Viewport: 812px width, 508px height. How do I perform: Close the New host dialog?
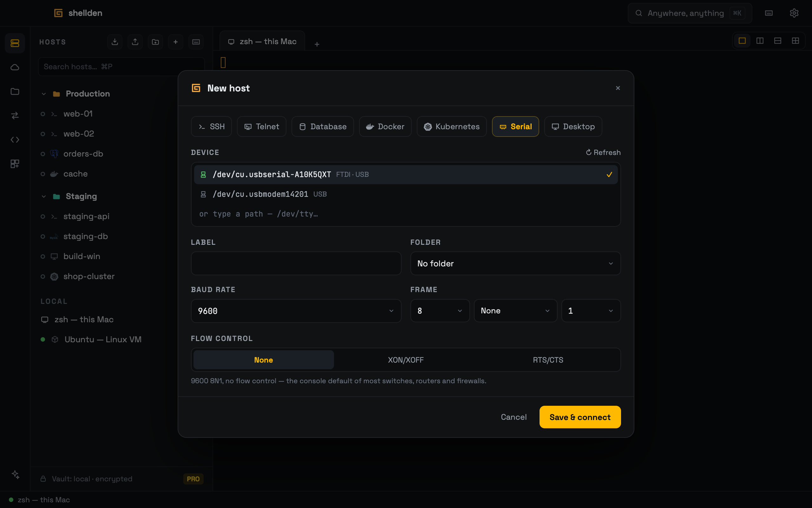[x=618, y=88]
